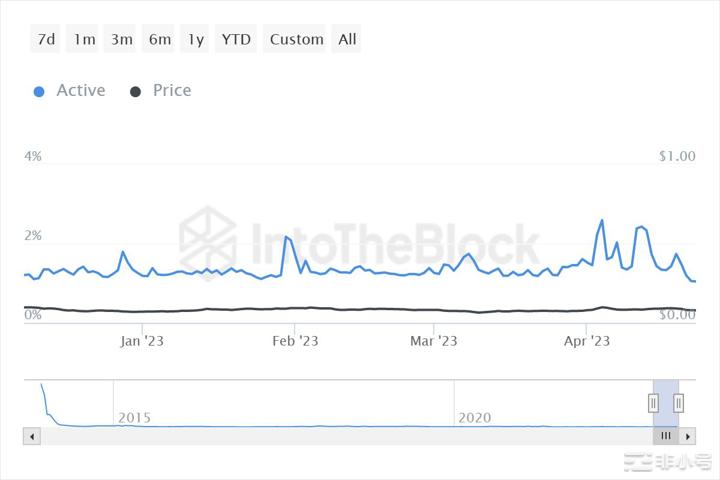Select the 7d time range
Screen dimensions: 720x480
coord(47,39)
